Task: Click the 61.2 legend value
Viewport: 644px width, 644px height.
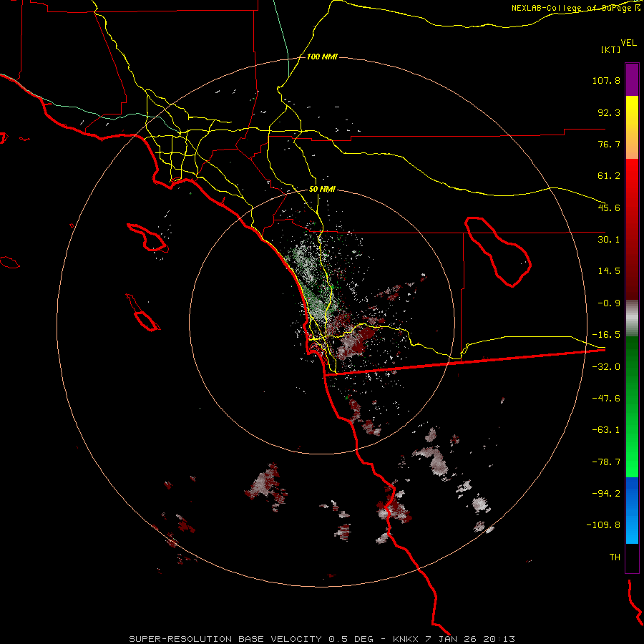Action: click(609, 176)
